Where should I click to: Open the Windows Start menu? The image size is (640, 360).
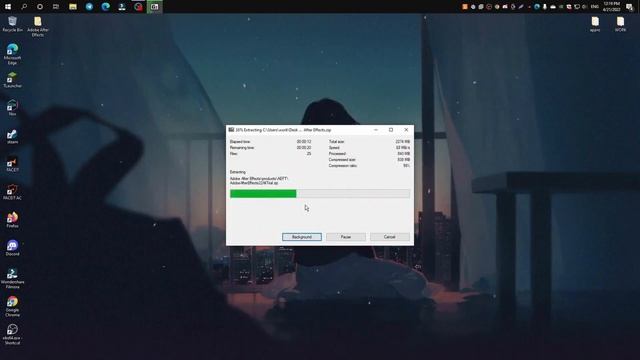tap(8, 7)
